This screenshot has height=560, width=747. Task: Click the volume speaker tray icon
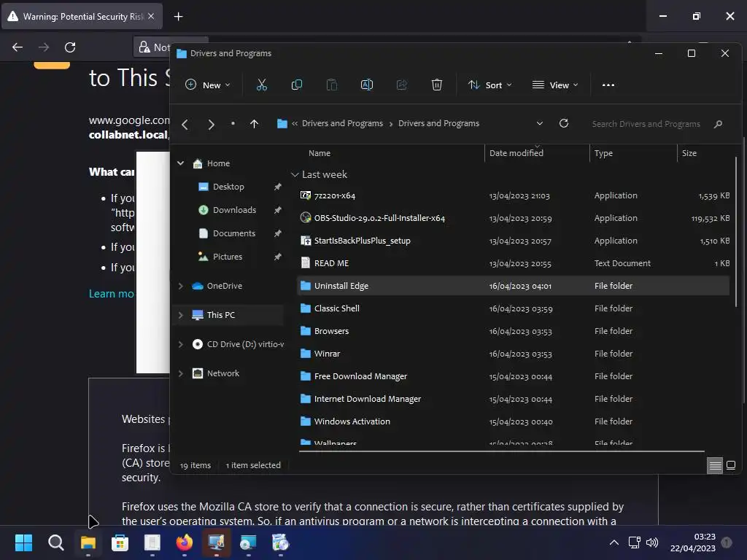[x=651, y=542]
